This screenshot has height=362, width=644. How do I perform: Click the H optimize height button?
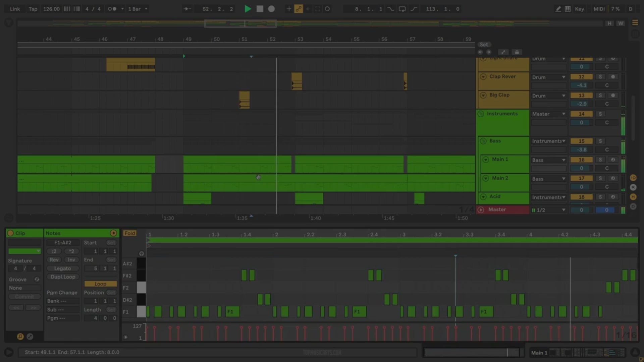(x=609, y=23)
